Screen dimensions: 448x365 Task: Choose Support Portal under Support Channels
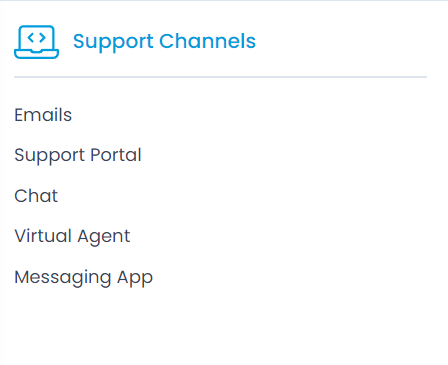tap(78, 155)
